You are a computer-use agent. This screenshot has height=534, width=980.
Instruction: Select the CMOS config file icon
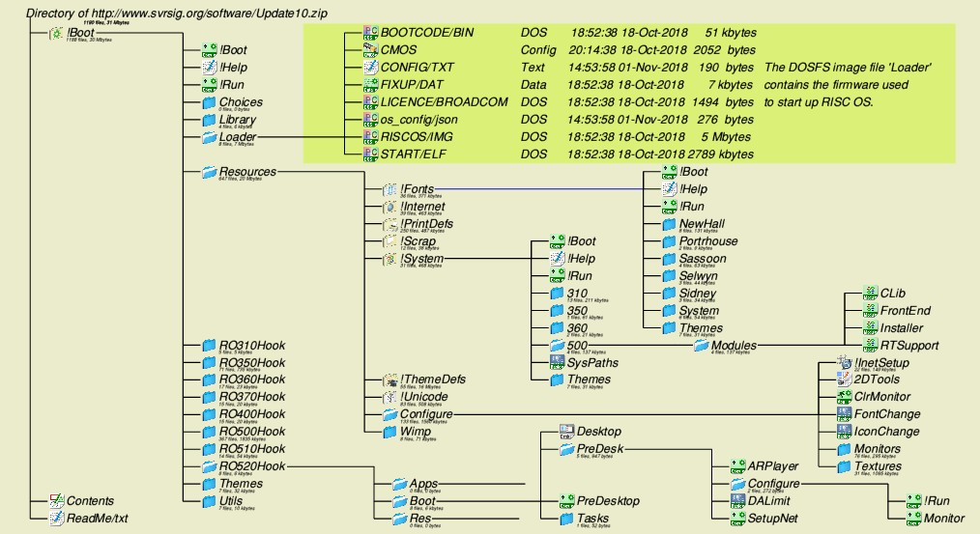(369, 49)
